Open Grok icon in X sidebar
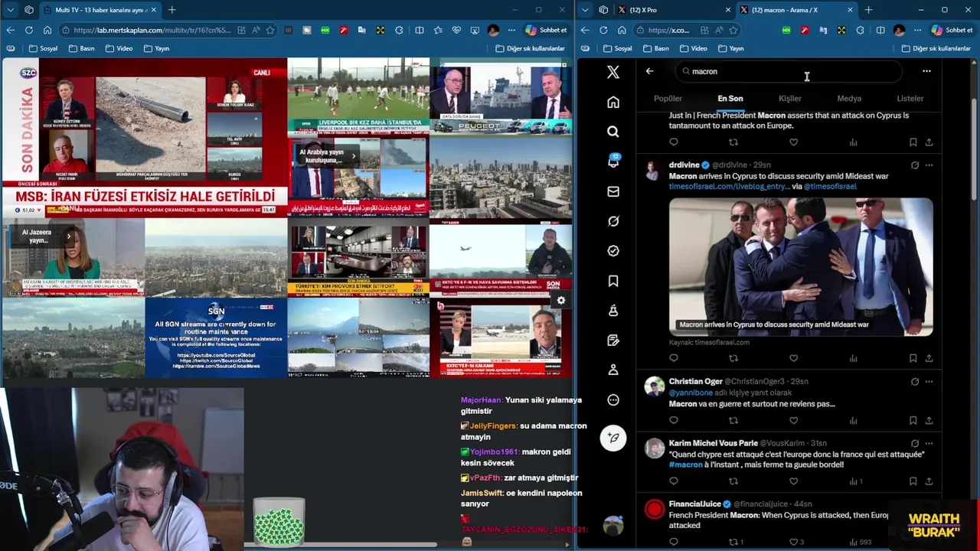Viewport: 980px width, 551px height. [613, 221]
